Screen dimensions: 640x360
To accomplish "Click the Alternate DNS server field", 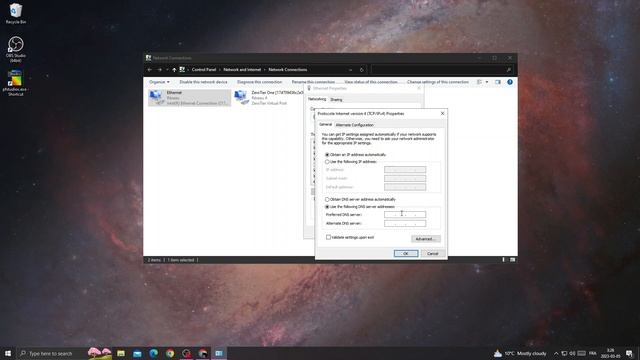I will point(405,224).
